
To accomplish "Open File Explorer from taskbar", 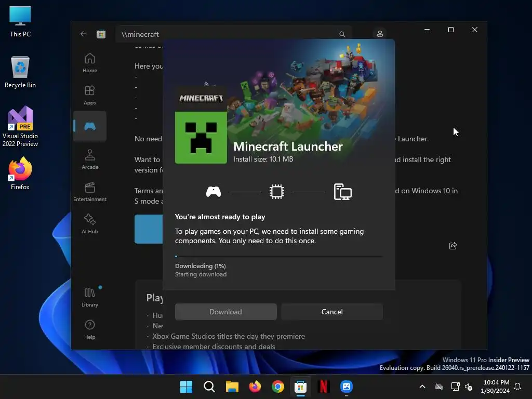I will (x=232, y=387).
